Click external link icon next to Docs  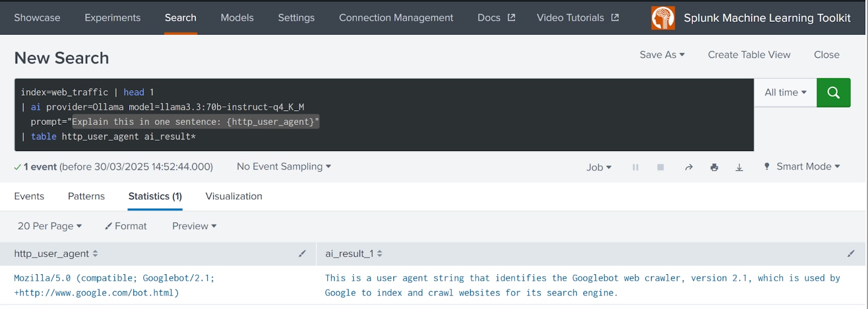[511, 17]
